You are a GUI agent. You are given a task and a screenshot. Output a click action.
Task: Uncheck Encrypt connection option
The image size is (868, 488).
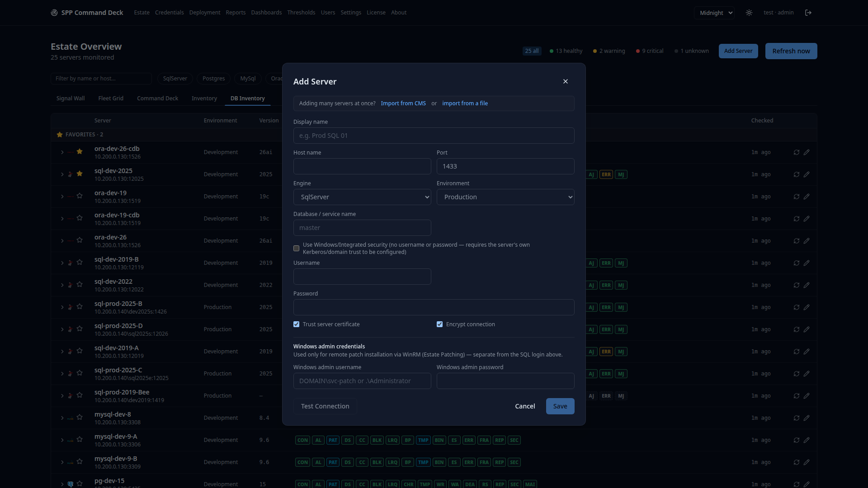439,324
